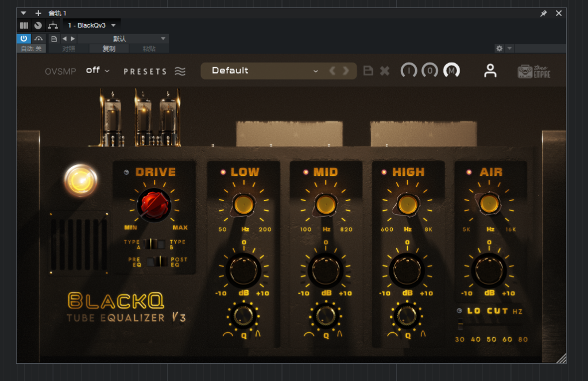Go to next preset using right arrow
Viewport: 588px width, 381px height.
[x=346, y=71]
